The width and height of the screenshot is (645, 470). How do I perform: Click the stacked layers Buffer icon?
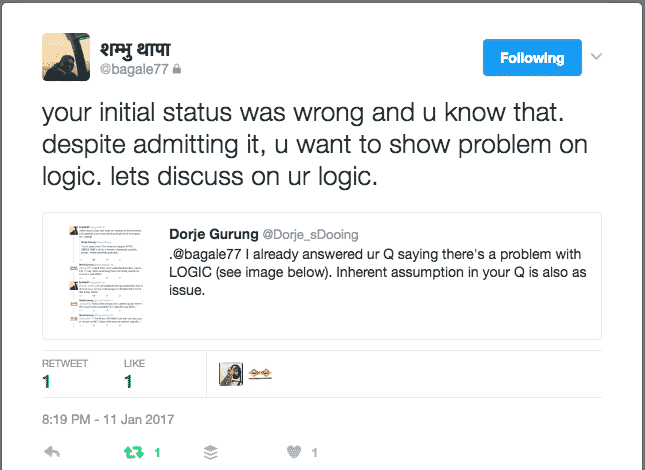211,453
